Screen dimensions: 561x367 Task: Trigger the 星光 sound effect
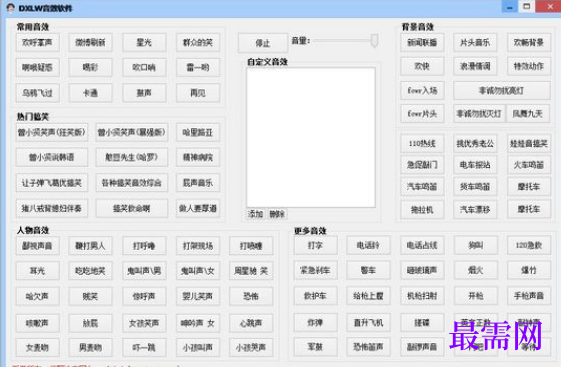coord(144,43)
